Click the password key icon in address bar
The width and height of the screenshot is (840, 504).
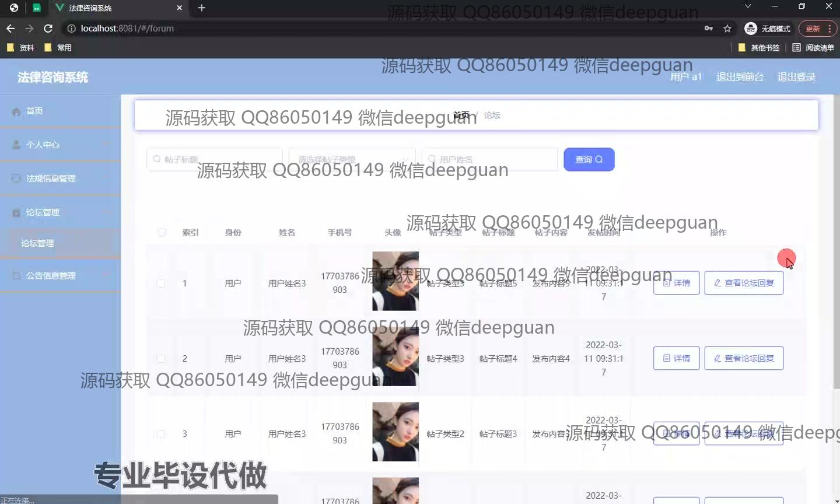[709, 28]
